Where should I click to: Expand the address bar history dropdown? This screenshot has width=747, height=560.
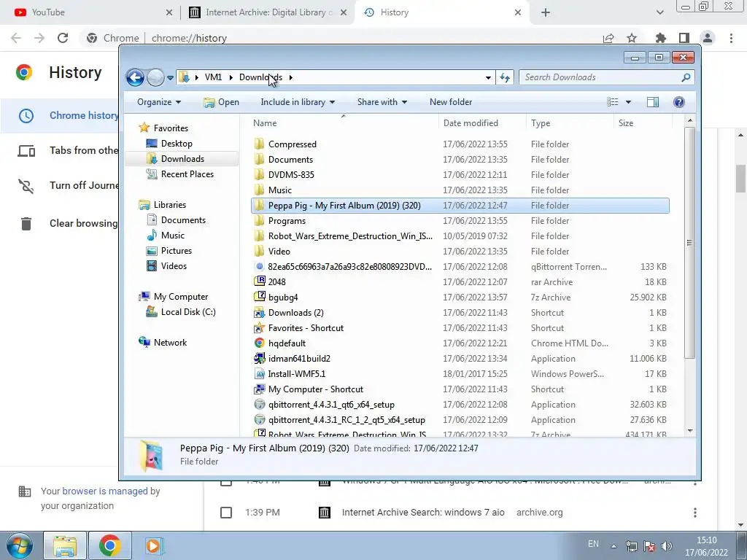click(488, 77)
